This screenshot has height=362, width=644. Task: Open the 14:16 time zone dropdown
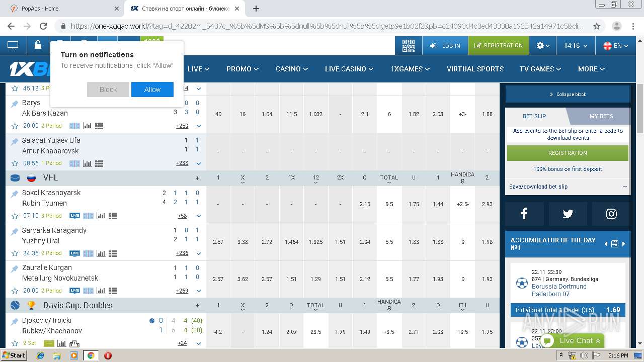click(576, 46)
